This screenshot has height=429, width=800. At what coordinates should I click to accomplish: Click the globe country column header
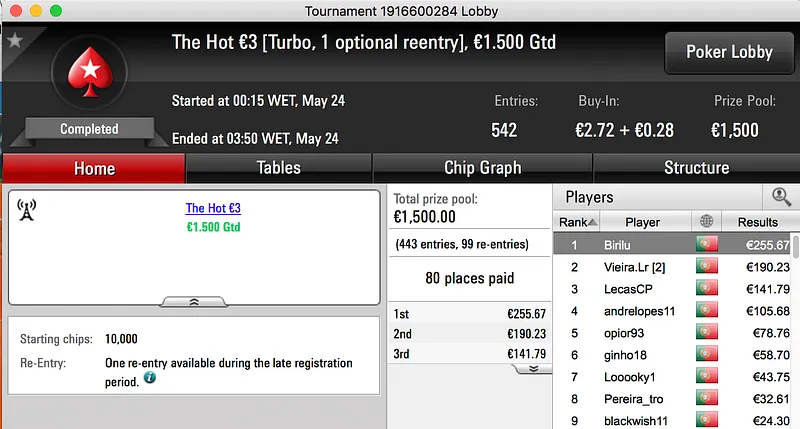pos(707,222)
